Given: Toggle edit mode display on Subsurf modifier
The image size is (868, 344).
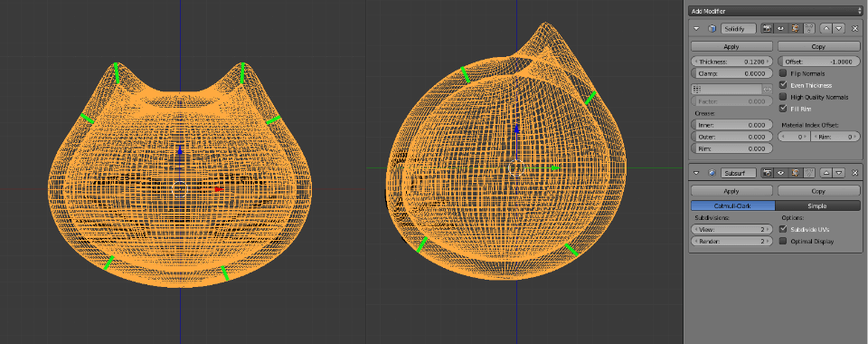Looking at the screenshot, I should (x=795, y=173).
